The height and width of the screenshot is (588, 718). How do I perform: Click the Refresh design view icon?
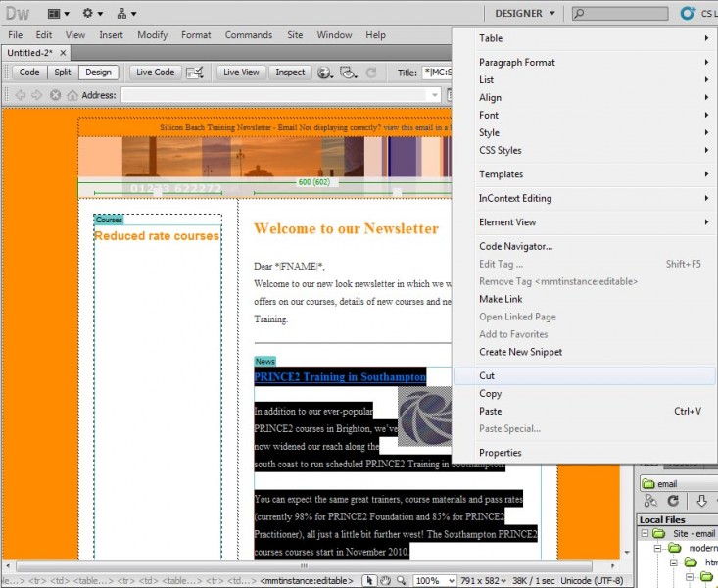[x=371, y=73]
